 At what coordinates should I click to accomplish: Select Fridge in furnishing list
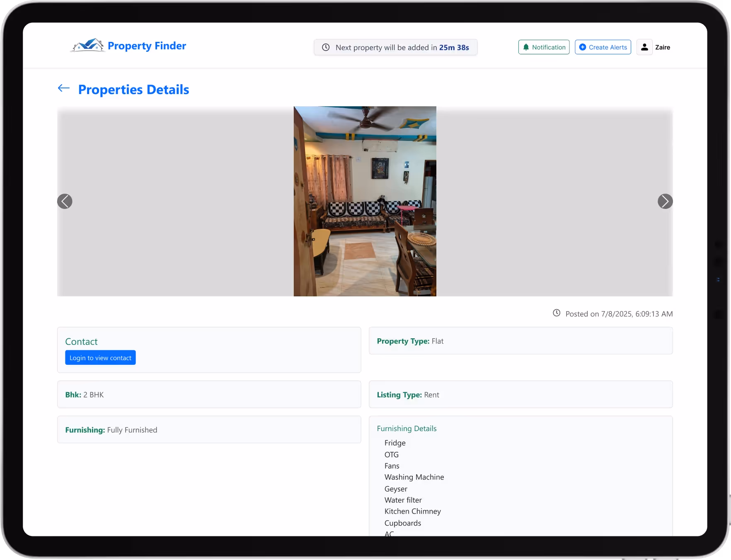click(x=395, y=443)
